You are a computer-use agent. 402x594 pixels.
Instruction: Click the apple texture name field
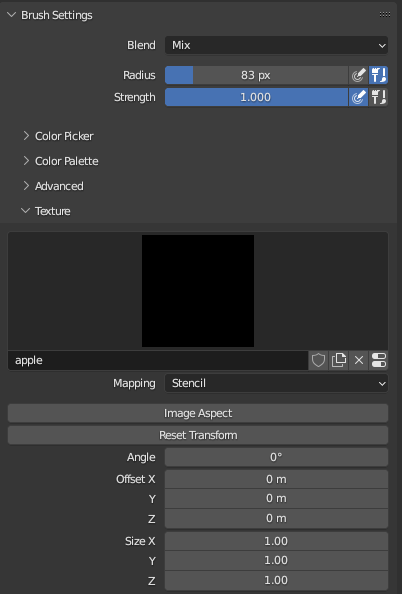(x=158, y=360)
